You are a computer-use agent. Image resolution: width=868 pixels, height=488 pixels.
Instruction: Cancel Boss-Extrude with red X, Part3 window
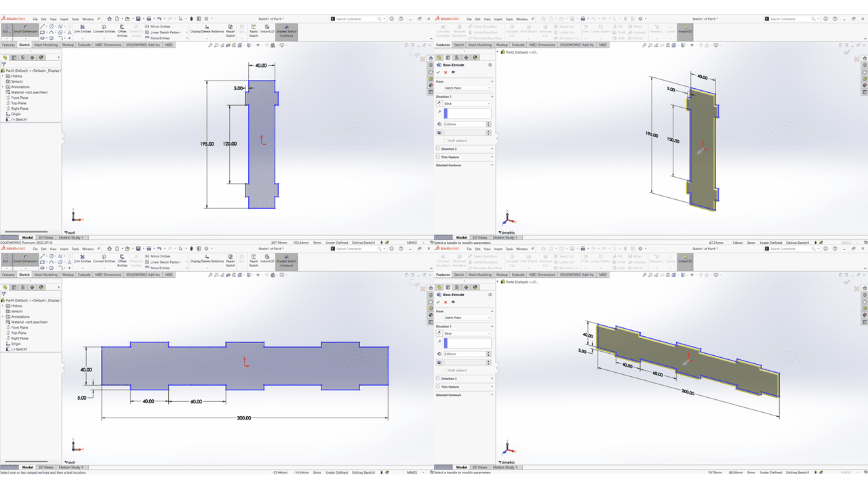(446, 73)
